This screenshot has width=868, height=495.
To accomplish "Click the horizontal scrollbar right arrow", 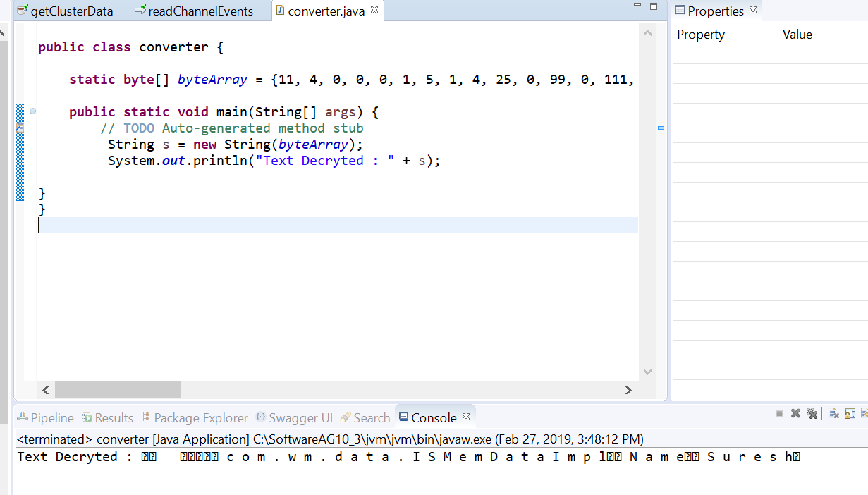I will tap(628, 390).
